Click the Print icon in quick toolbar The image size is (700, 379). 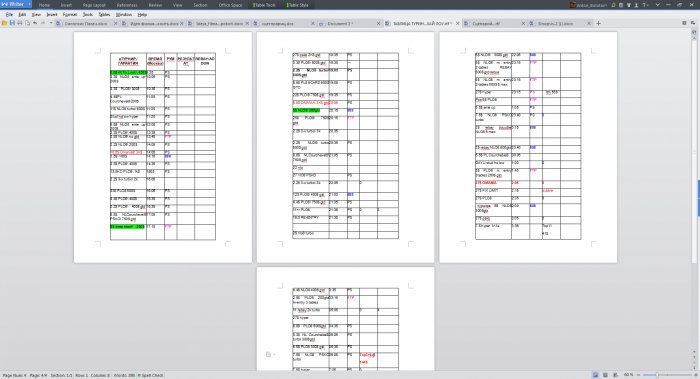20,23
